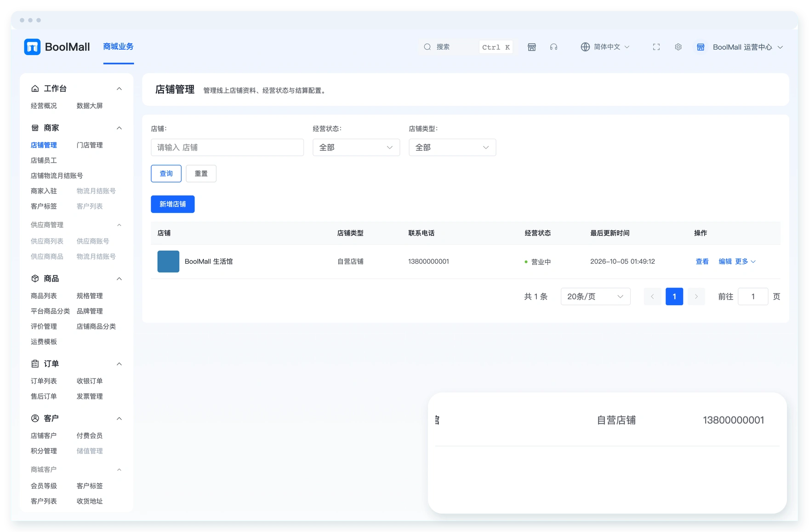Image resolution: width=809 pixels, height=532 pixels.
Task: Click the 客户 person icon in sidebar
Action: [35, 418]
